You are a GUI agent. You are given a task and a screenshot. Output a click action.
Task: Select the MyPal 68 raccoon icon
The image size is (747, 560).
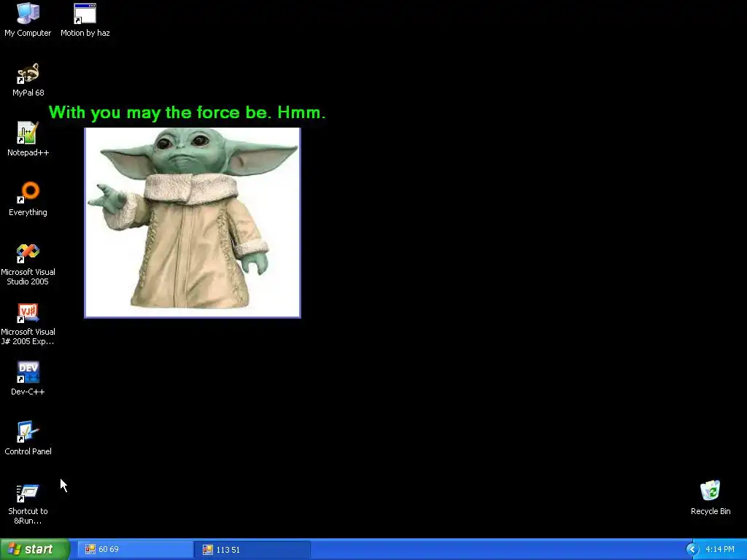28,74
